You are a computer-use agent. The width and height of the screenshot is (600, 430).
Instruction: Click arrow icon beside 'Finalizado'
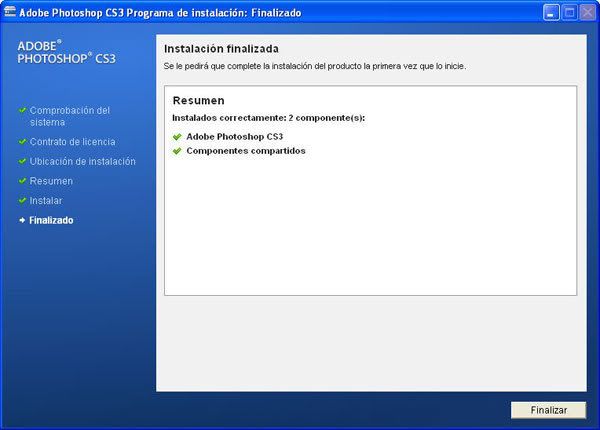(x=22, y=220)
